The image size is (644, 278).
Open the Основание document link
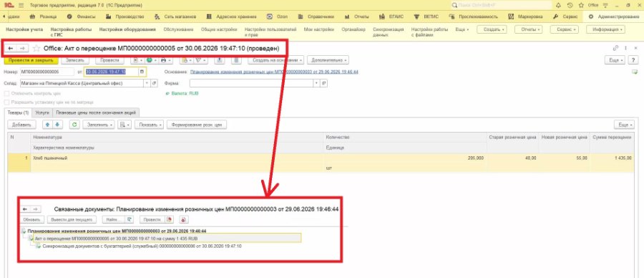pos(274,72)
